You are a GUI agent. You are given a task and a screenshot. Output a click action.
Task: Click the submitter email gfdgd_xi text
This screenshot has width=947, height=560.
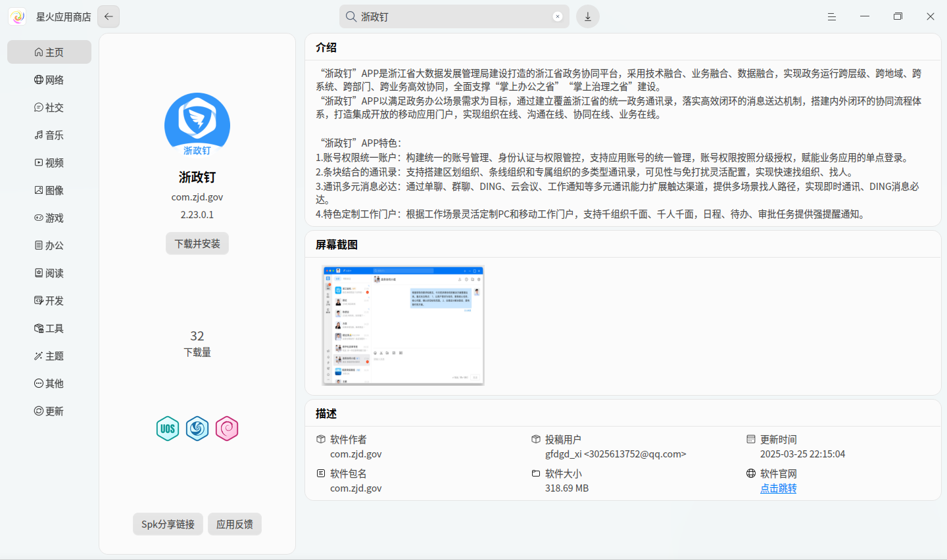[x=616, y=454]
